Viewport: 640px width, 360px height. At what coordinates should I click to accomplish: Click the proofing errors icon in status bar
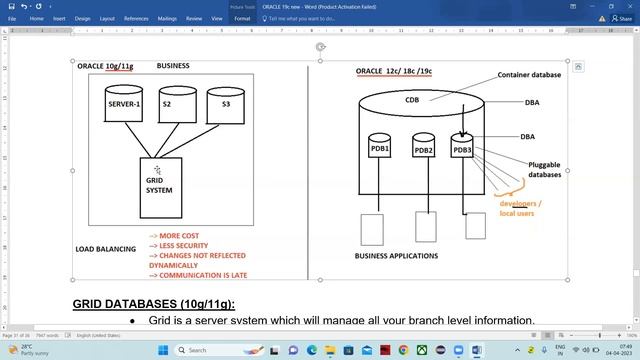[x=68, y=336]
